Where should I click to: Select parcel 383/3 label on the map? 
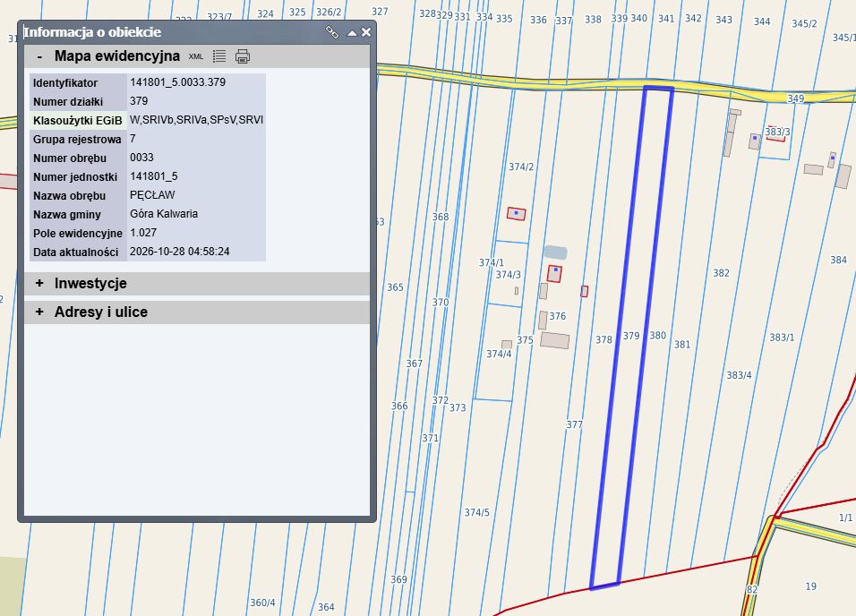click(777, 133)
